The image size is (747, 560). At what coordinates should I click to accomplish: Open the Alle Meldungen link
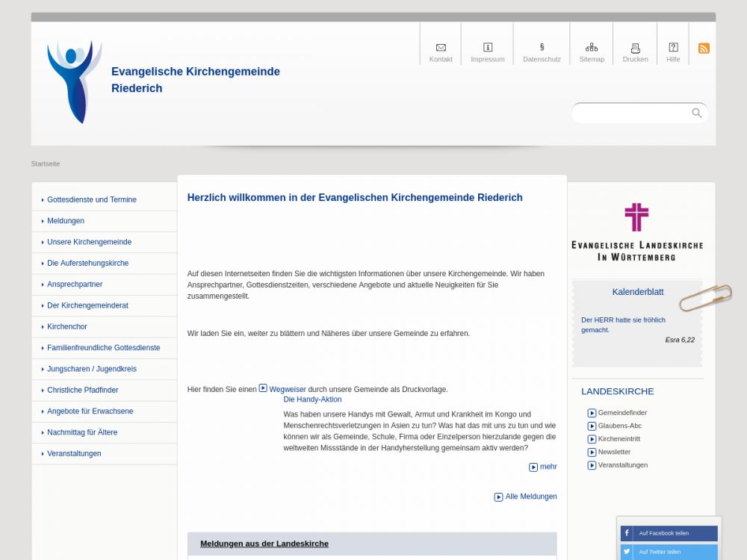tap(530, 497)
